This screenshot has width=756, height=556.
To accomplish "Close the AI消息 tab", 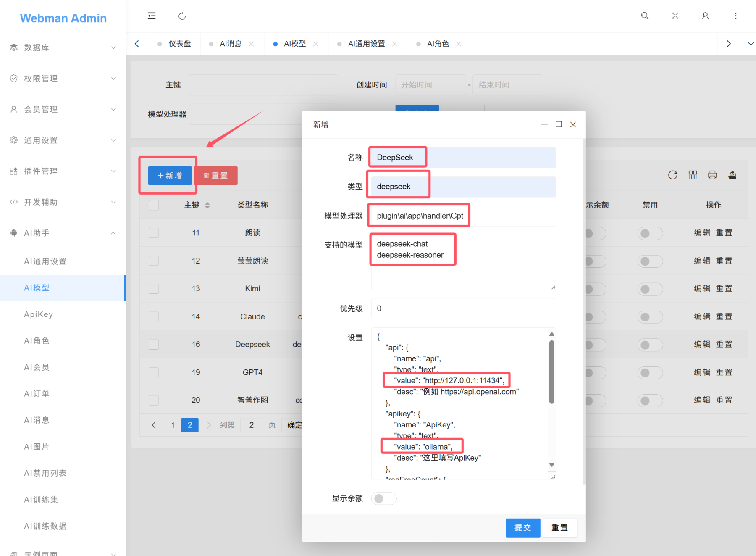I will pyautogui.click(x=251, y=44).
